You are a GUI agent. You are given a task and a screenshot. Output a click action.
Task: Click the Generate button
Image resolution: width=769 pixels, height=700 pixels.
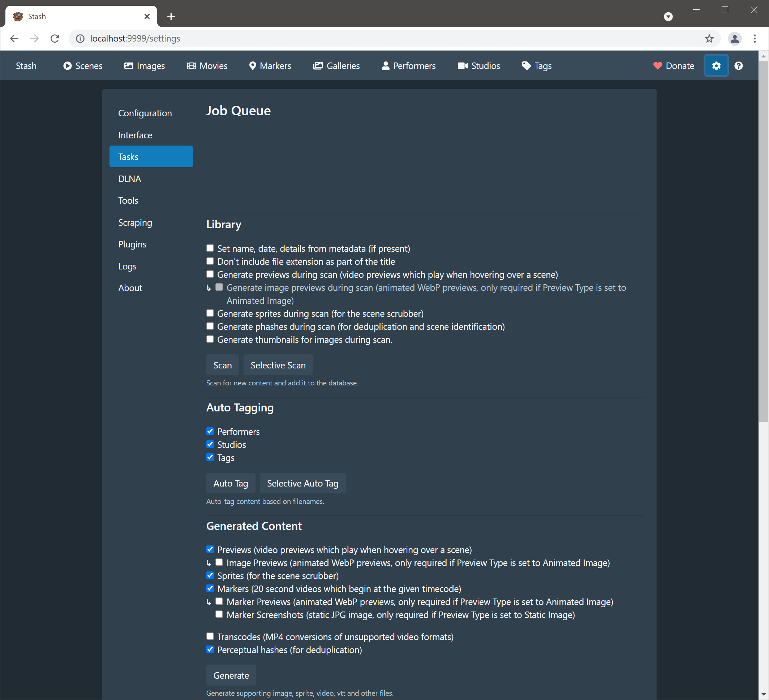click(x=231, y=675)
